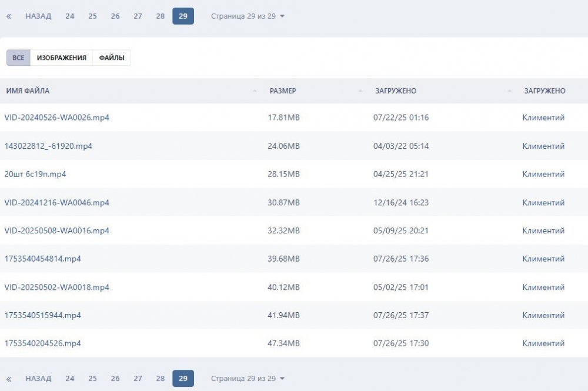Open VID-20241216-WA0046.mp4 video file
Image resolution: width=588 pixels, height=391 pixels.
57,202
